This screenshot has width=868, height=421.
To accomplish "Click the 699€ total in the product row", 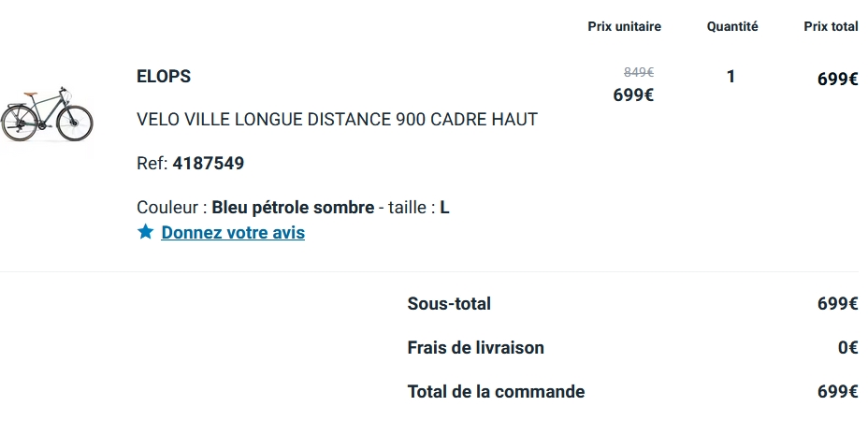I will pos(837,80).
